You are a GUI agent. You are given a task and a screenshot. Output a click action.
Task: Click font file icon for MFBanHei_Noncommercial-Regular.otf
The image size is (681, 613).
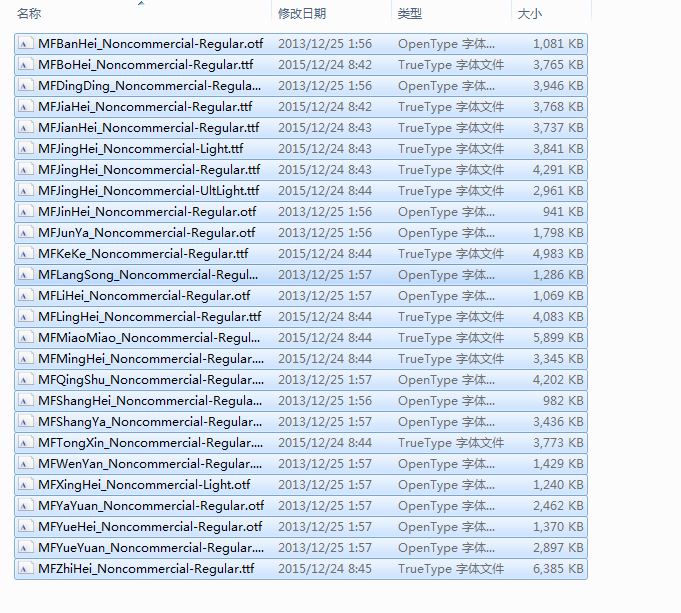click(x=26, y=44)
